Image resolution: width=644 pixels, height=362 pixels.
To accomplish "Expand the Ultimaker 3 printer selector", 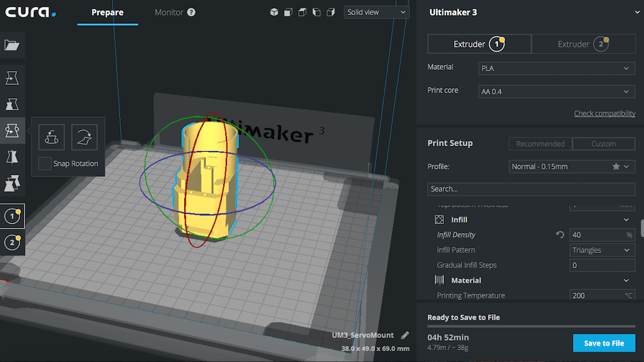I will coord(637,13).
